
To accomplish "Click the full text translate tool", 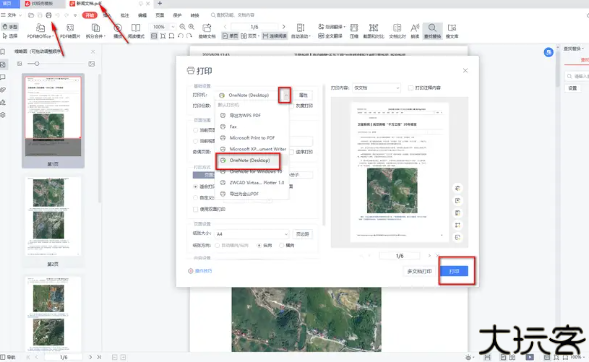I will pos(330,36).
